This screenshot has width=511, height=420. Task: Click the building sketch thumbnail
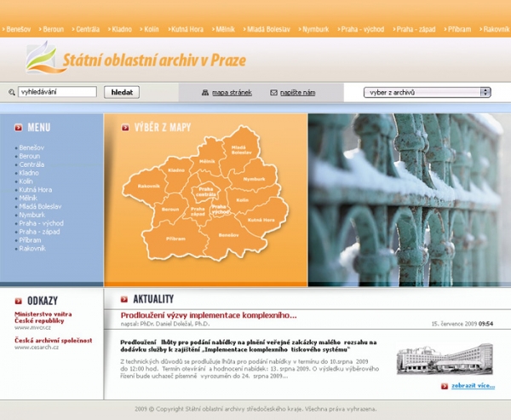pos(445,359)
